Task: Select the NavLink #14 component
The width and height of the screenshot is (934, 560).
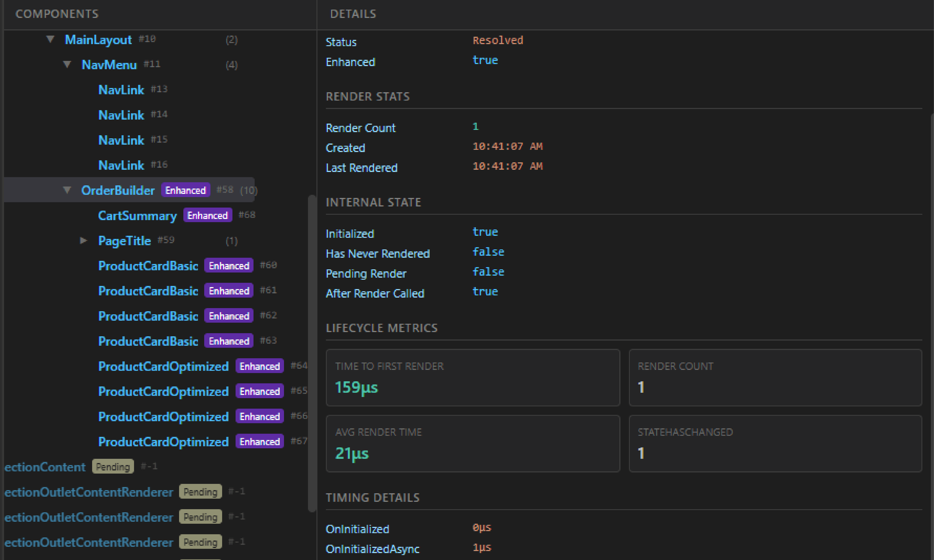Action: (121, 114)
